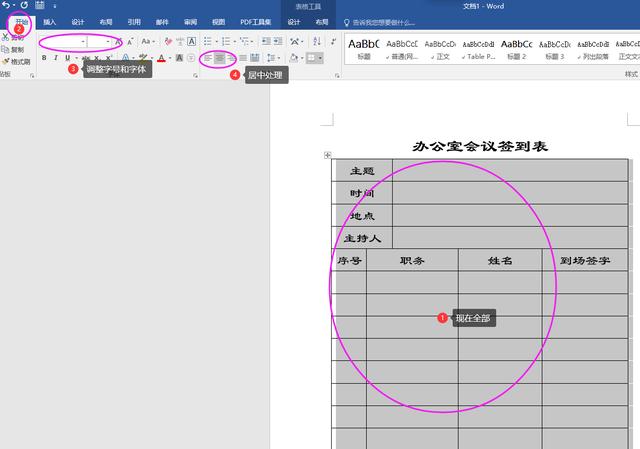This screenshot has height=449, width=640.
Task: Toggle Character Shading icon
Action: [x=179, y=58]
